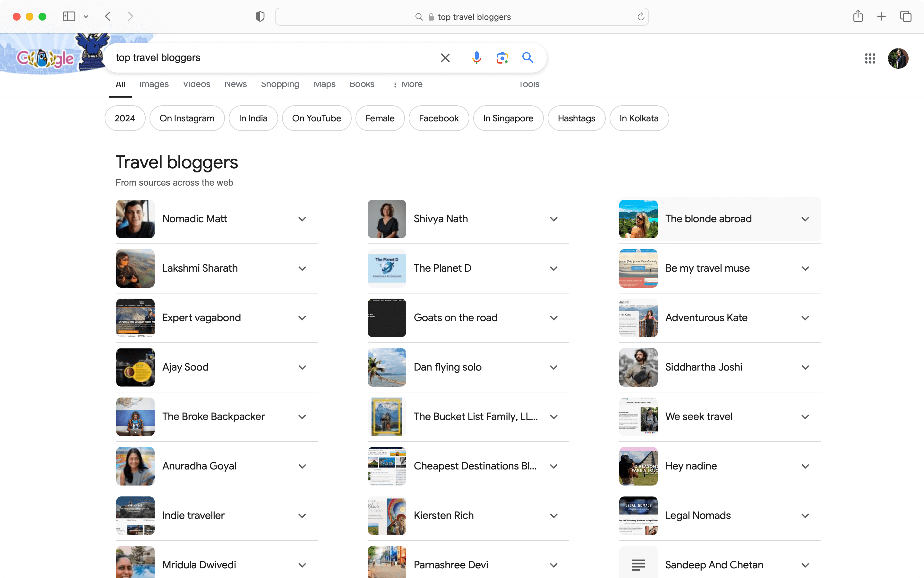Viewport: 924px width, 578px height.
Task: Select the In India filter chip
Action: click(x=253, y=118)
